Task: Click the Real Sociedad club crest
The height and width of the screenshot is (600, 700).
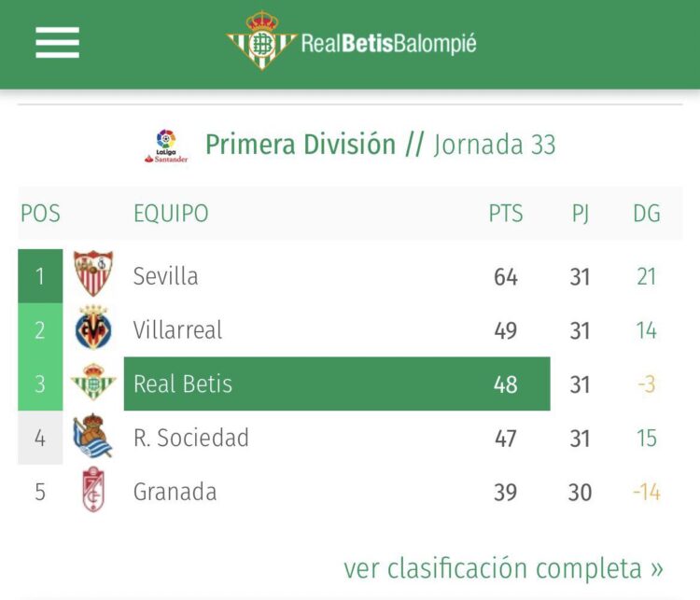Action: 92,436
